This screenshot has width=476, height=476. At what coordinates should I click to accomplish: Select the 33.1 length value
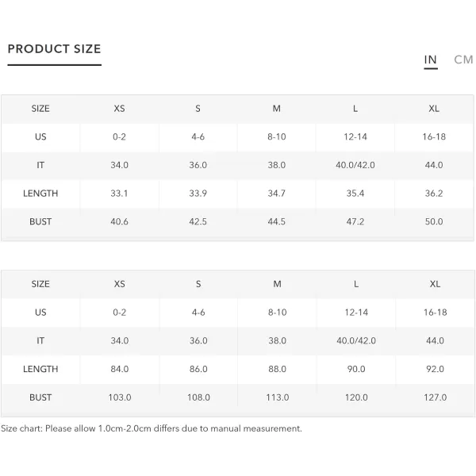[119, 193]
